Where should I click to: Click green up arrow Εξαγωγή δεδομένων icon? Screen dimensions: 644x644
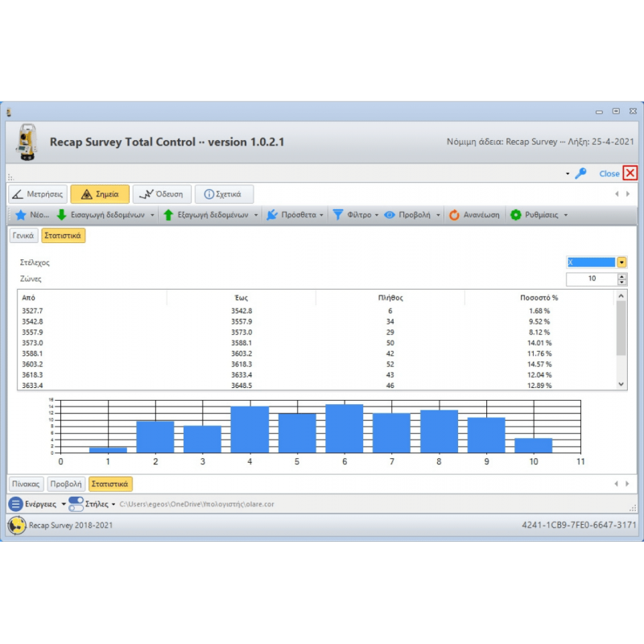168,215
